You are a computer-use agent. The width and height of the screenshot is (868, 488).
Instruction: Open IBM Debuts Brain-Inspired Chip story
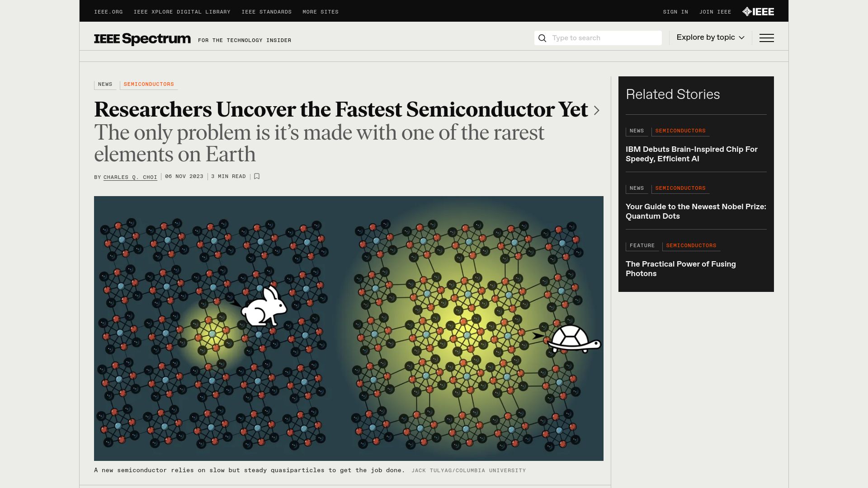(692, 154)
